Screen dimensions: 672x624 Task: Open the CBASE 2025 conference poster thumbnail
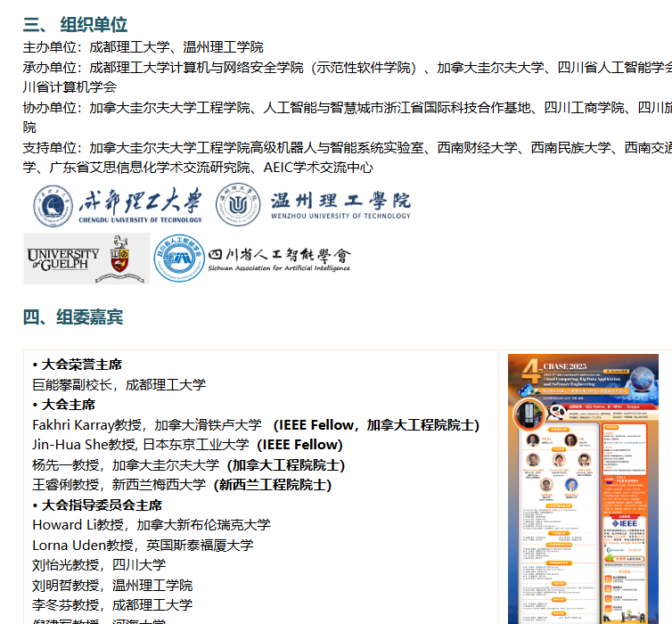pyautogui.click(x=583, y=489)
